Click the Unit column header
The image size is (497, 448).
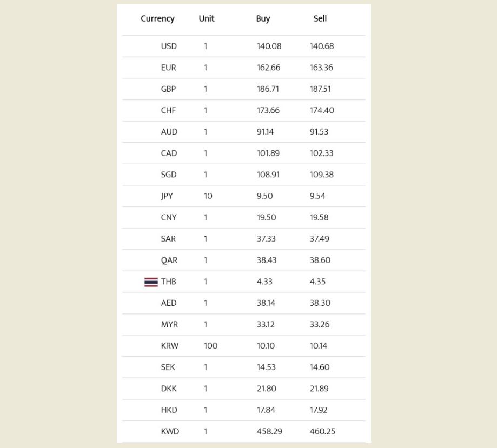(x=207, y=18)
